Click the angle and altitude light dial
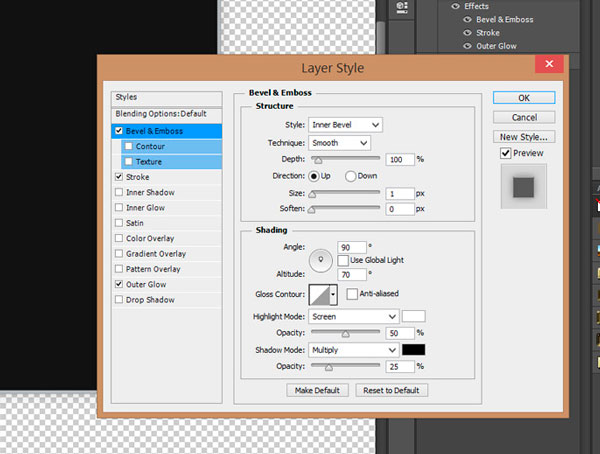 tap(321, 261)
